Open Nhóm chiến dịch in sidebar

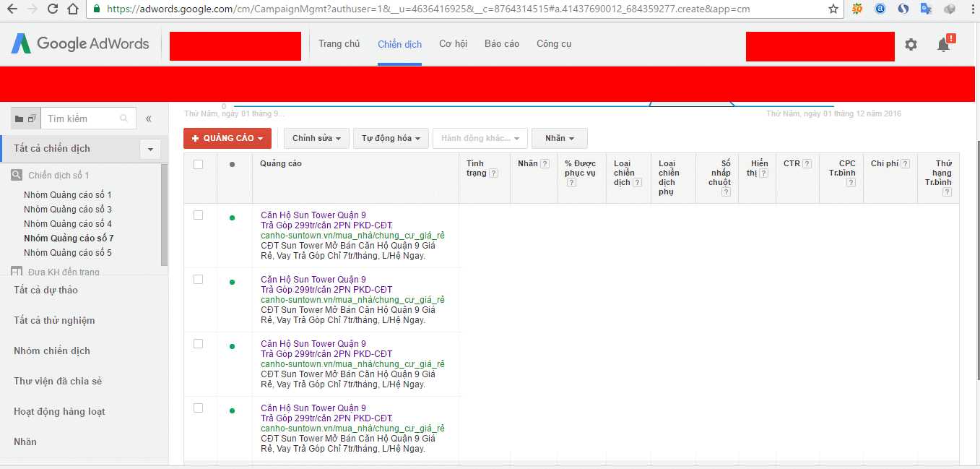52,350
